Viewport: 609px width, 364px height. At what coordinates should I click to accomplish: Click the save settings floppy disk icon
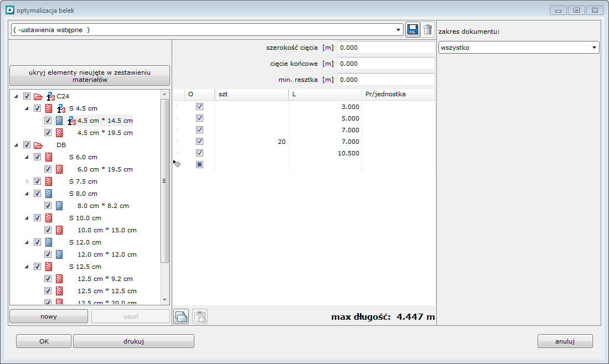[x=412, y=30]
